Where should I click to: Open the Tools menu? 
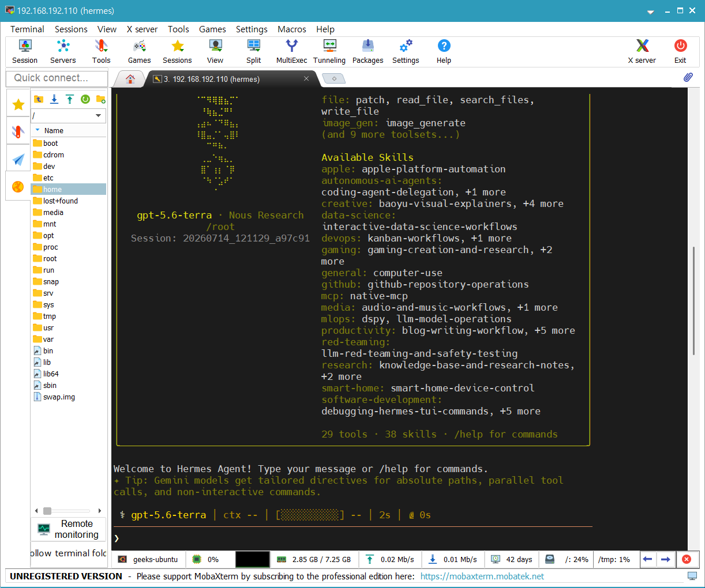(x=178, y=29)
